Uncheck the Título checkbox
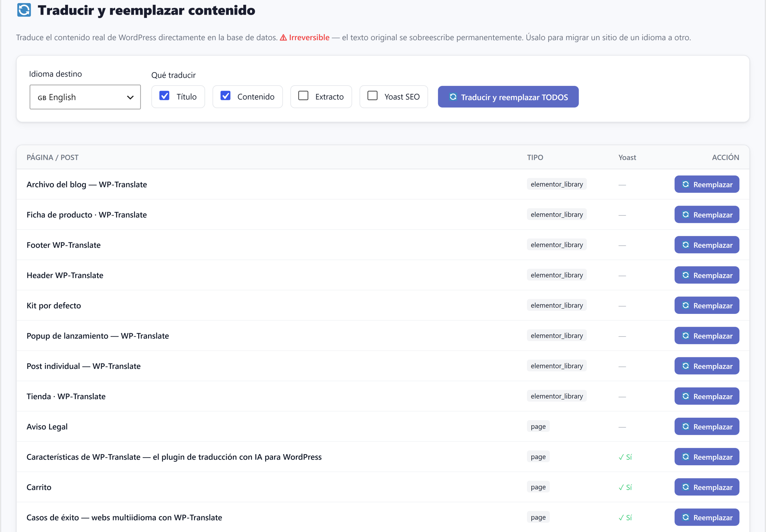The height and width of the screenshot is (532, 766). tap(164, 96)
